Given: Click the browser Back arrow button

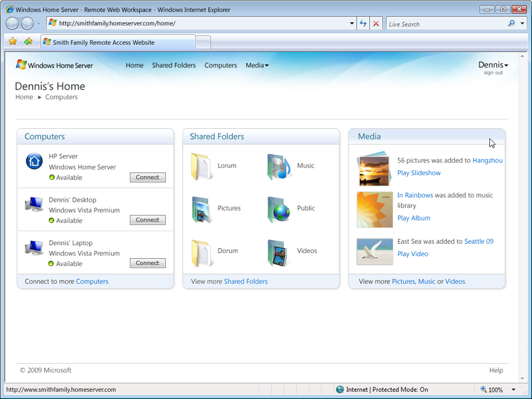Looking at the screenshot, I should (12, 23).
